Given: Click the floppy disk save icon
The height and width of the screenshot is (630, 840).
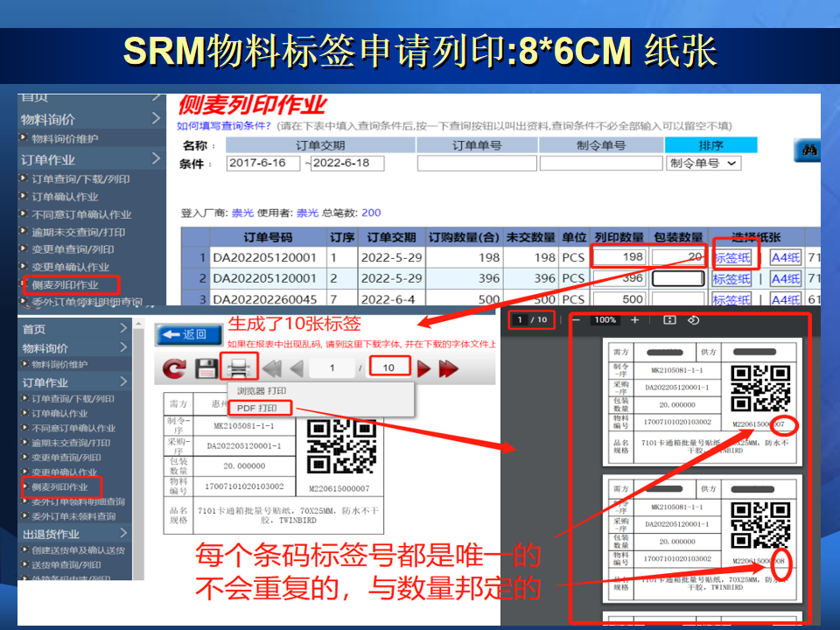Looking at the screenshot, I should [x=206, y=369].
